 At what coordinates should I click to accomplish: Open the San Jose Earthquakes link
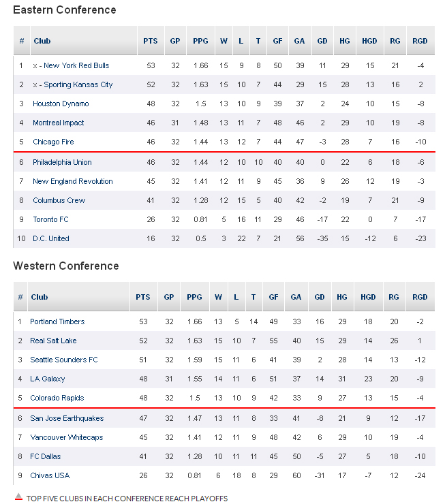coord(67,418)
